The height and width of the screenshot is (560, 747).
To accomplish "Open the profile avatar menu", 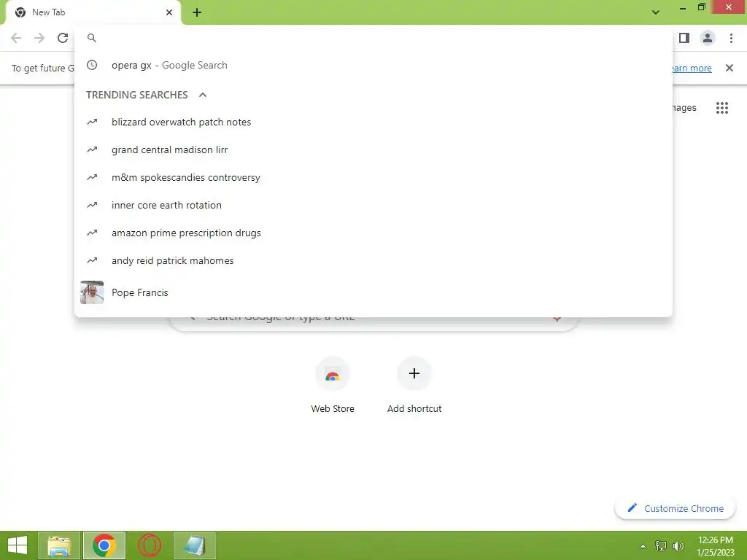I will [708, 38].
